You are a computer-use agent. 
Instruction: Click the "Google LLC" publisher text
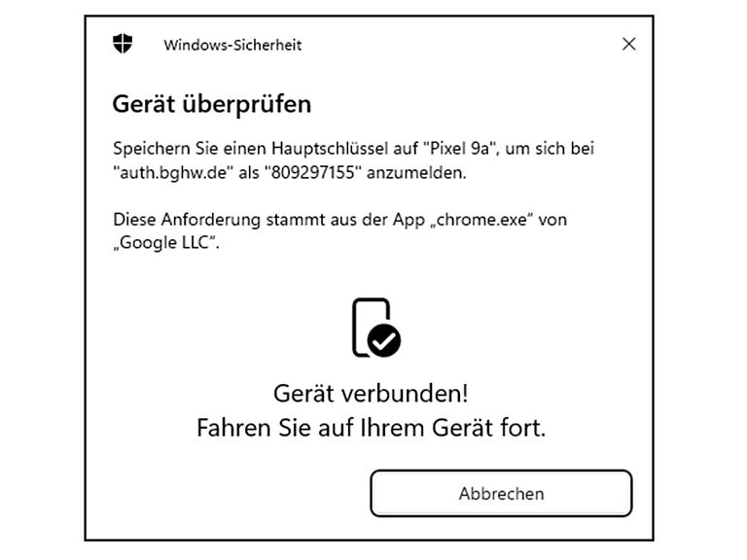point(164,242)
